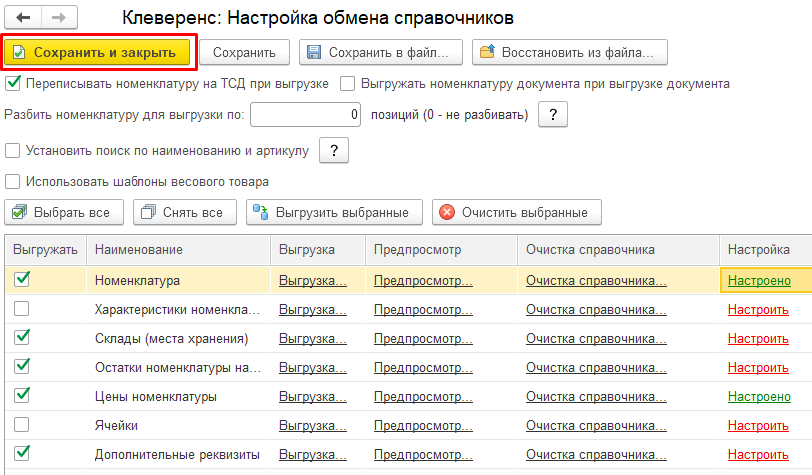Click 'Очистка справочника' column header
The width and height of the screenshot is (812, 475).
tap(618, 250)
